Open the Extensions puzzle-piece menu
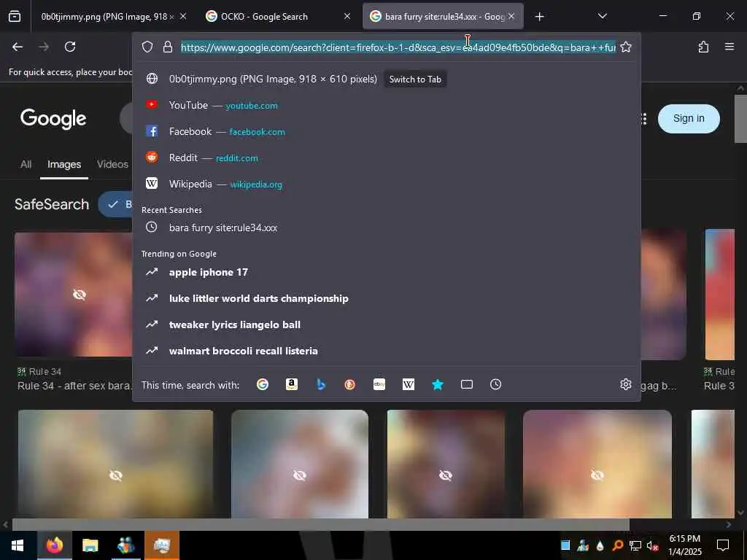747x560 pixels. 703,47
